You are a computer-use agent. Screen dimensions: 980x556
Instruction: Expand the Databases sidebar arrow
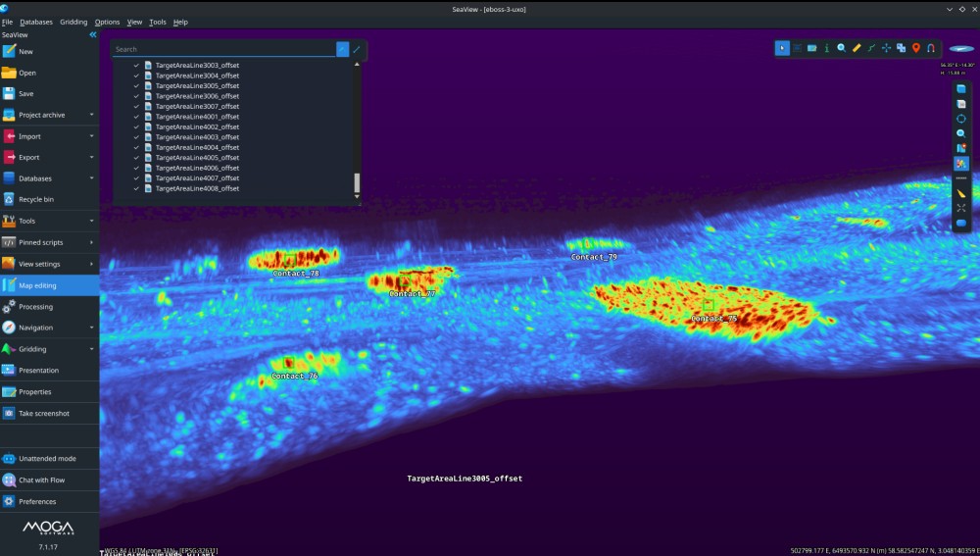pos(92,178)
